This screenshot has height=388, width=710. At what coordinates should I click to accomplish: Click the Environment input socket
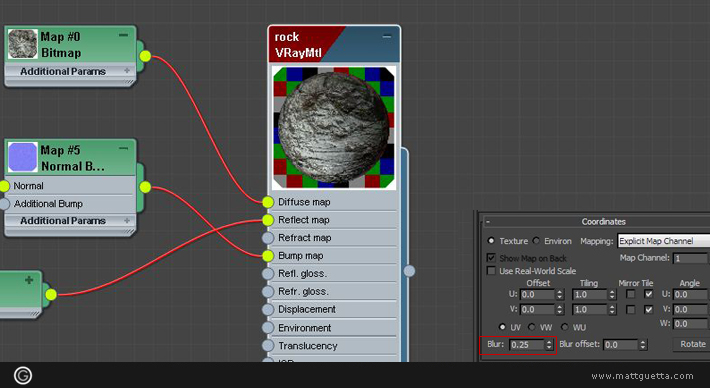268,327
